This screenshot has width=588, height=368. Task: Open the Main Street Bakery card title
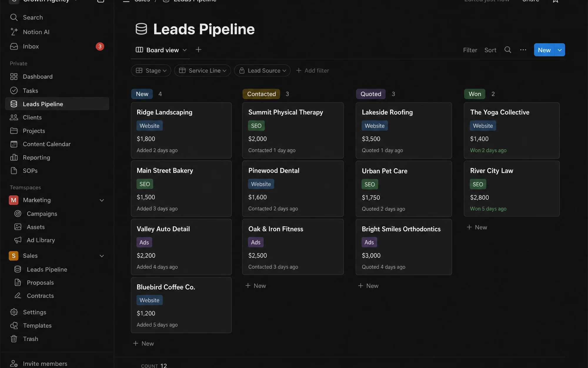[x=165, y=170]
